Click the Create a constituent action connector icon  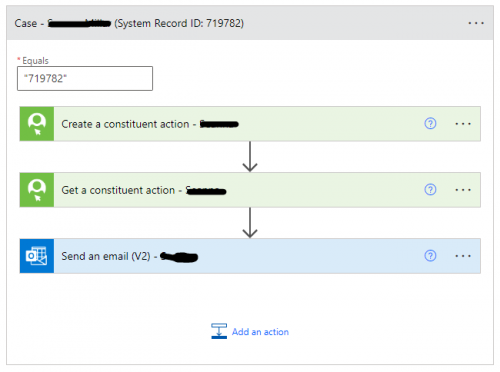(37, 124)
